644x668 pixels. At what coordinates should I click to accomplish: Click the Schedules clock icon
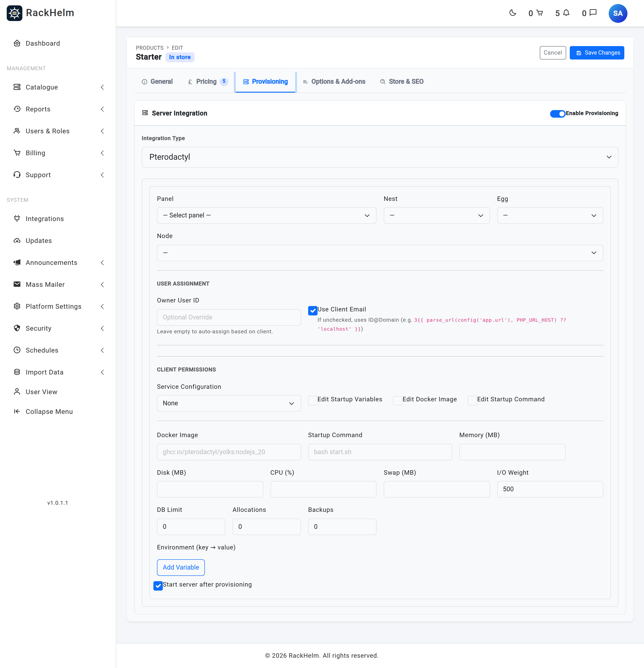pyautogui.click(x=17, y=350)
